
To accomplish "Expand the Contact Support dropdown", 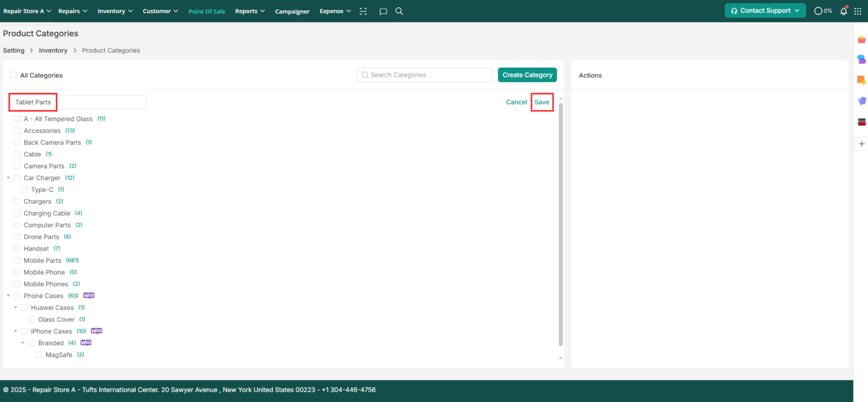I will click(x=765, y=11).
